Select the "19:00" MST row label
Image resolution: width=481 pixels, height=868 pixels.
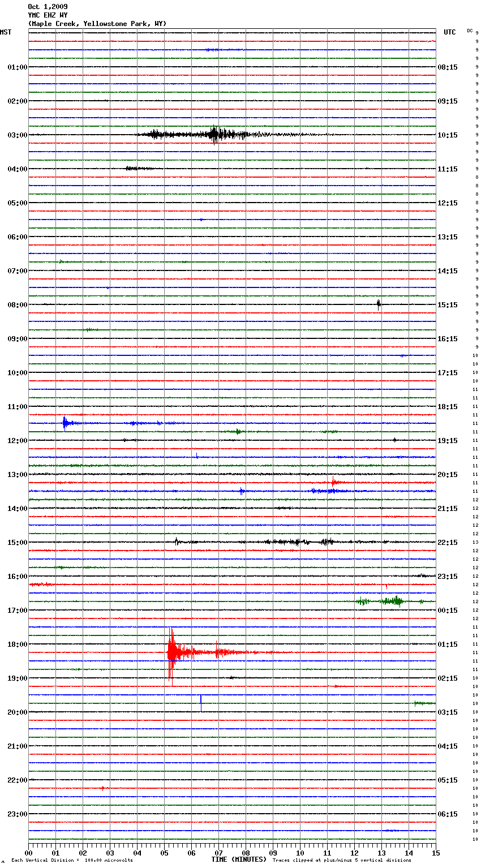tap(17, 678)
